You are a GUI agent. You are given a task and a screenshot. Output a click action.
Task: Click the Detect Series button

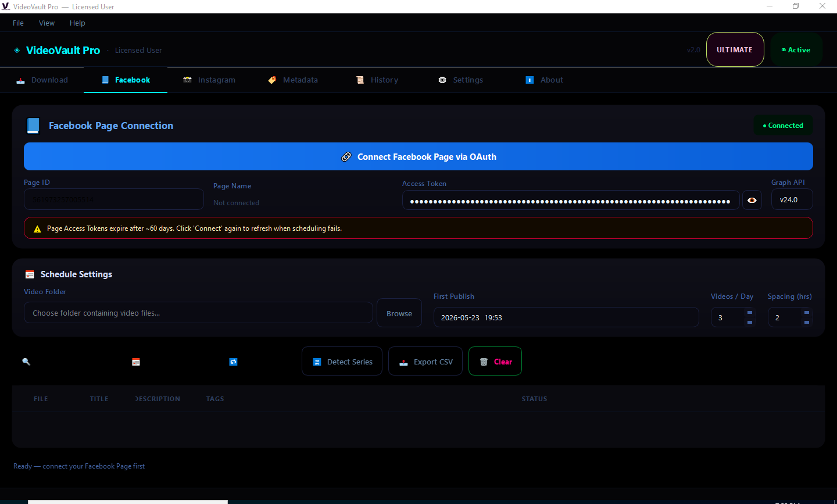[x=342, y=362]
